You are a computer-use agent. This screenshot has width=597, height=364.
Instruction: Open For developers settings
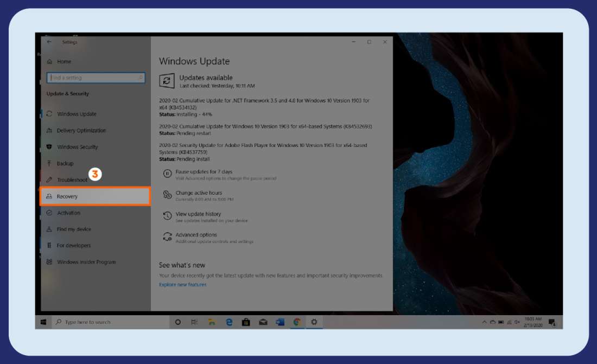[73, 245]
